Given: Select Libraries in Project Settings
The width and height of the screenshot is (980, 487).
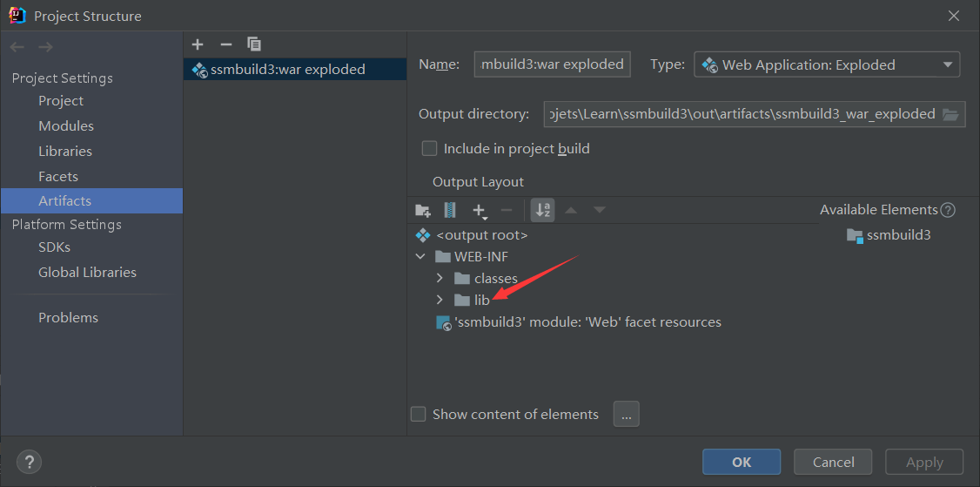Looking at the screenshot, I should (65, 152).
